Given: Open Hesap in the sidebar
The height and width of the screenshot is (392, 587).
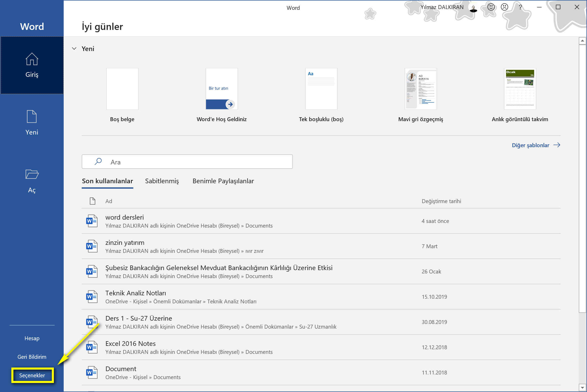Looking at the screenshot, I should 32,338.
